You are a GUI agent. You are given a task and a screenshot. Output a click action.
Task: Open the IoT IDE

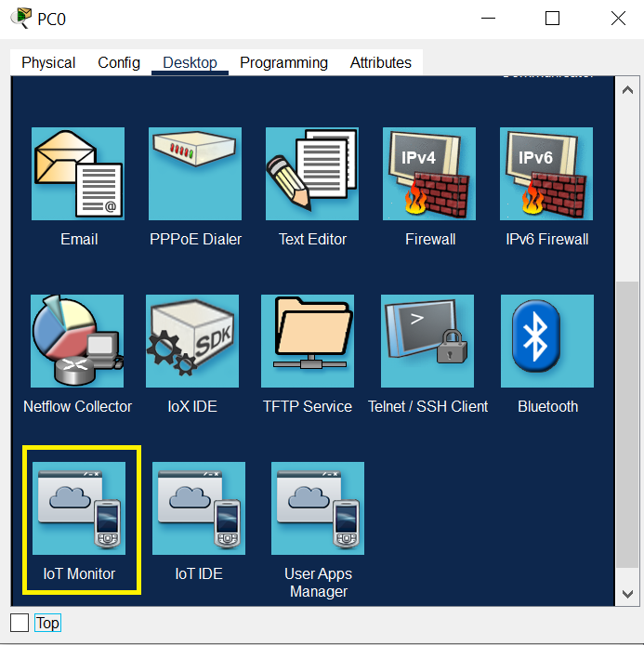199,508
